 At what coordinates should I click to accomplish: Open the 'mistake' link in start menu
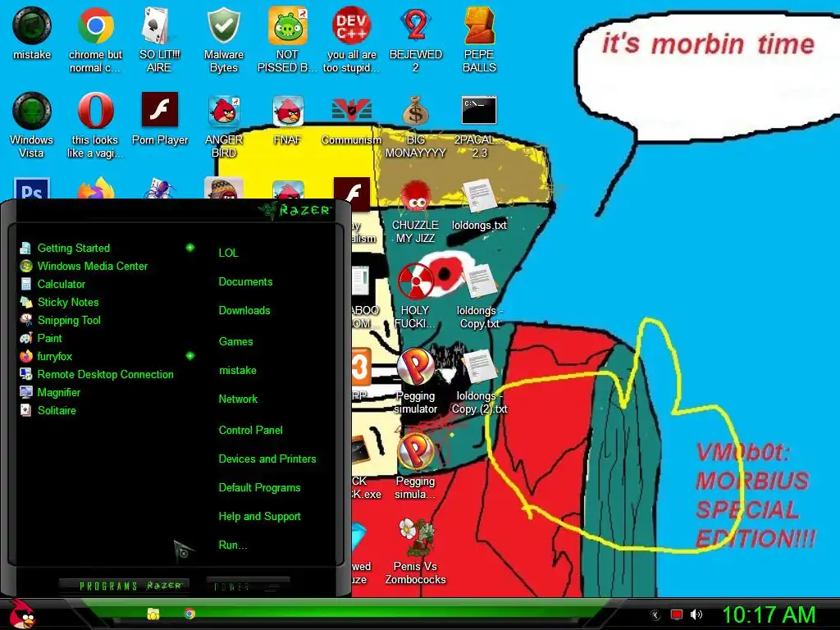pos(237,371)
